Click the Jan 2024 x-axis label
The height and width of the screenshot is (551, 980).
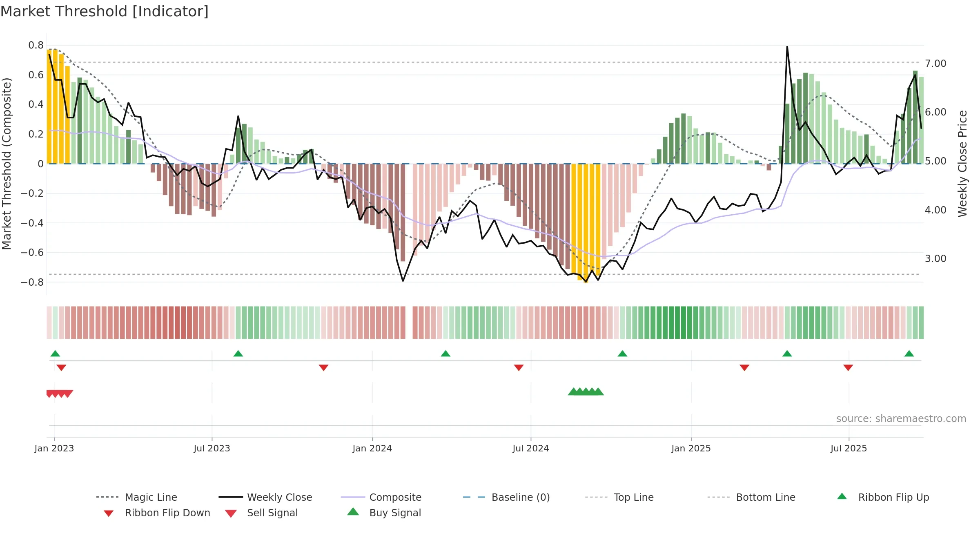(372, 448)
